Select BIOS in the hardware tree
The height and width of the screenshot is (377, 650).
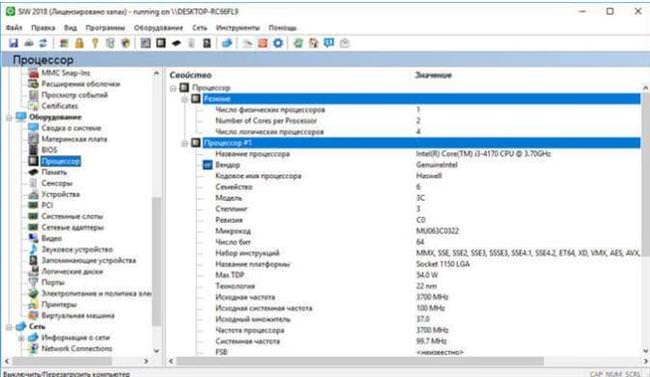[49, 150]
